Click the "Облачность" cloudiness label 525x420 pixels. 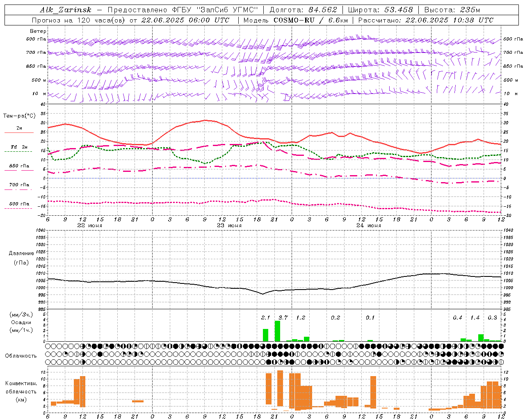21,356
